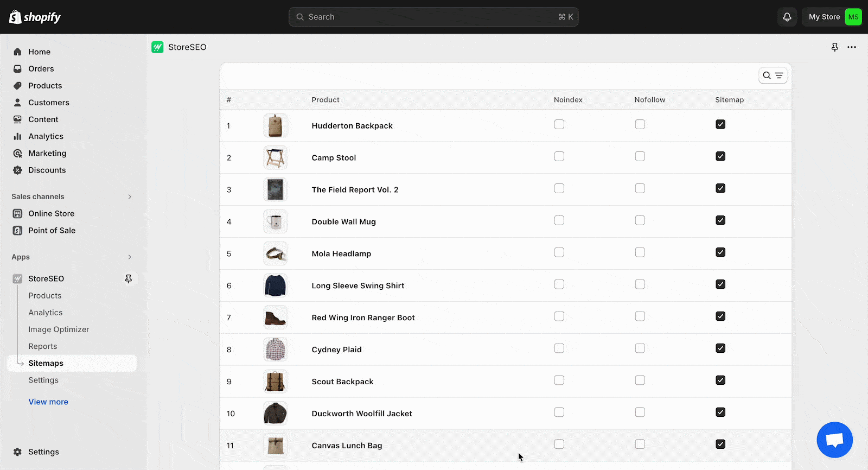
Task: Enable Noindex for Camp Stool
Action: click(x=559, y=156)
